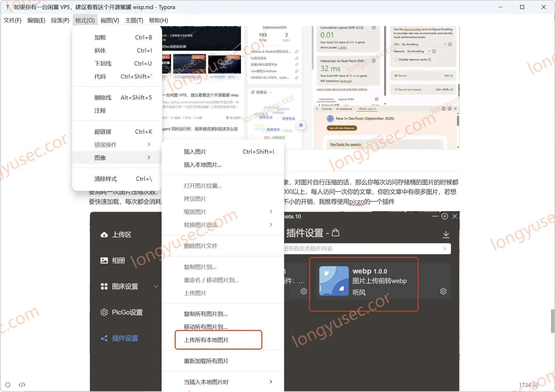Click the vertical scrollbar thumb of the document
This screenshot has width=555, height=392.
point(553,321)
